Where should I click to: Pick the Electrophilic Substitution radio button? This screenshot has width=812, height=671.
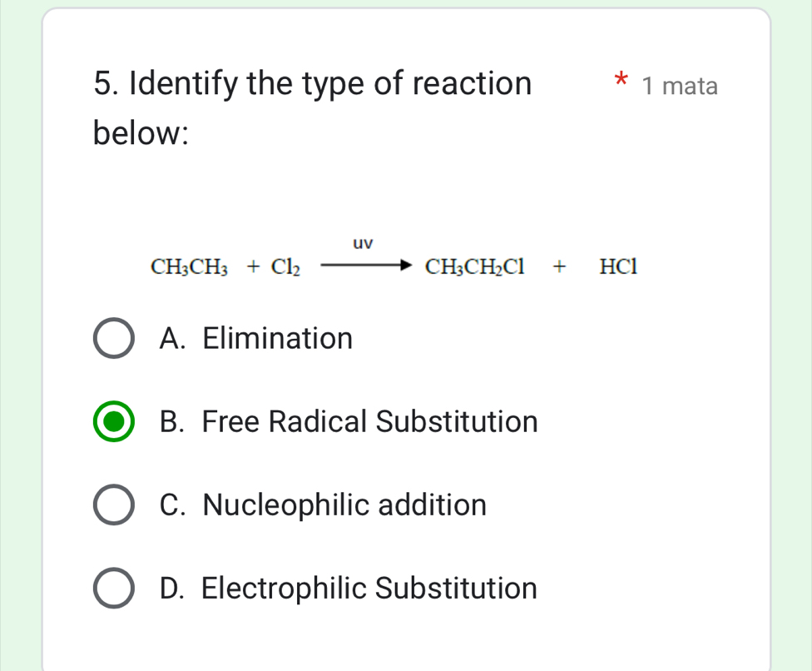click(111, 589)
